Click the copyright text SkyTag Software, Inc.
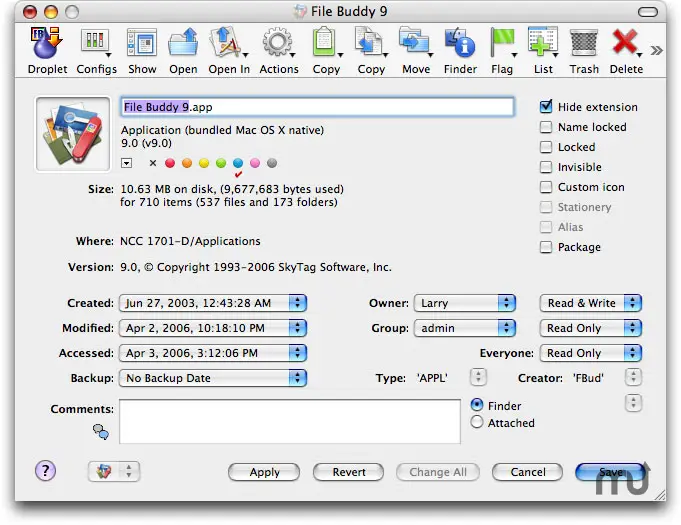The height and width of the screenshot is (525, 681). 335,267
